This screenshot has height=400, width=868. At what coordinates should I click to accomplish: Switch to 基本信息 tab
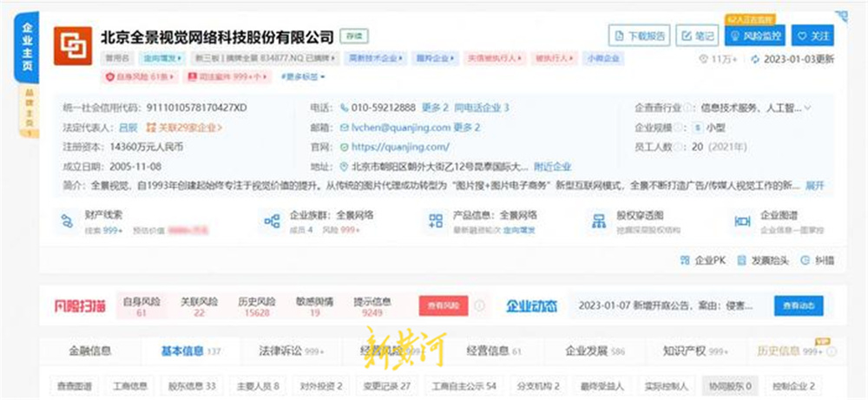191,351
